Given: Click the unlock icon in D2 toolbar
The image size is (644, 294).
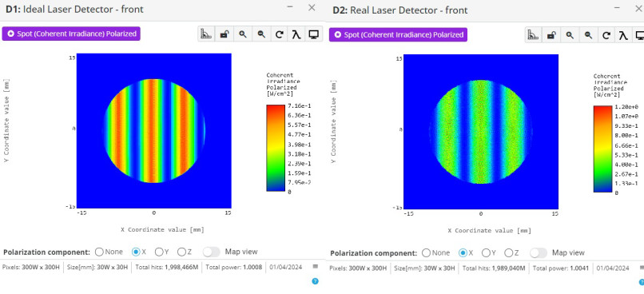Looking at the screenshot, I should click(x=551, y=35).
